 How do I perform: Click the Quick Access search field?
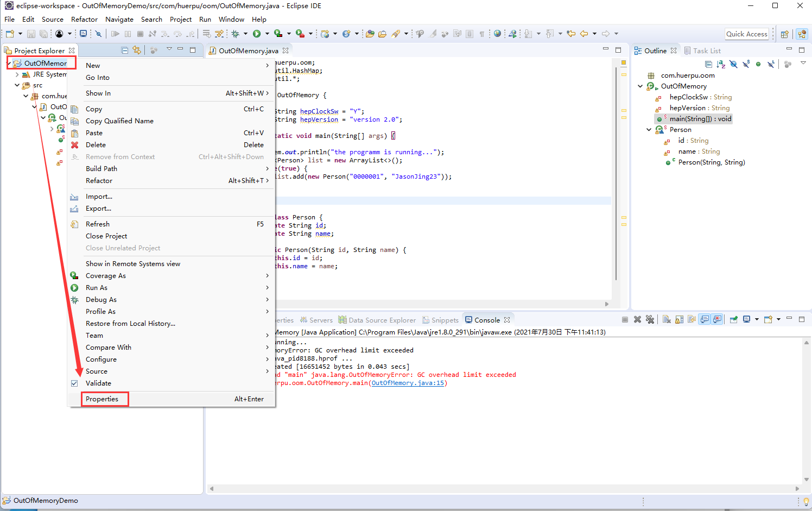coord(747,34)
